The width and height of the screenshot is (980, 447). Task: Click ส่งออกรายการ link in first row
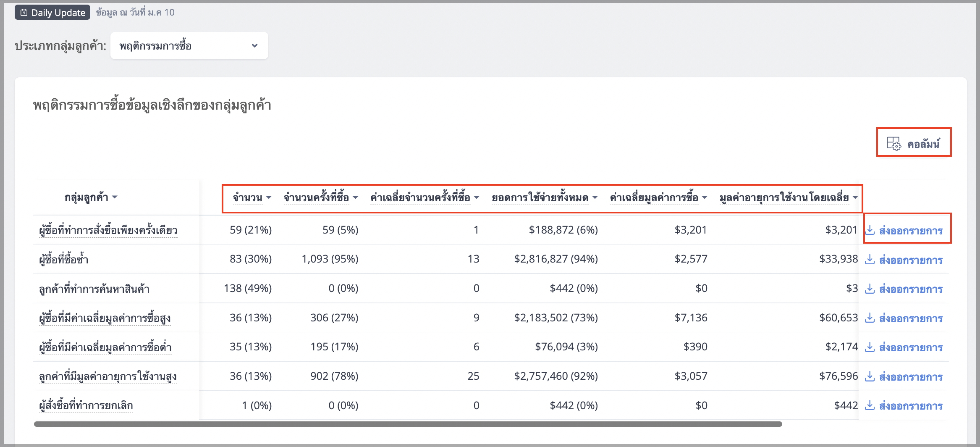[911, 230]
